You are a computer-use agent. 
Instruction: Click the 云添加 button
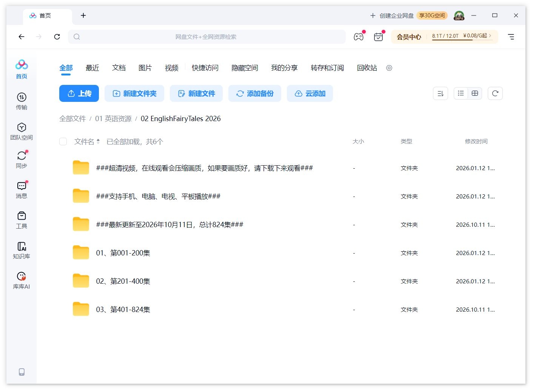pos(310,93)
